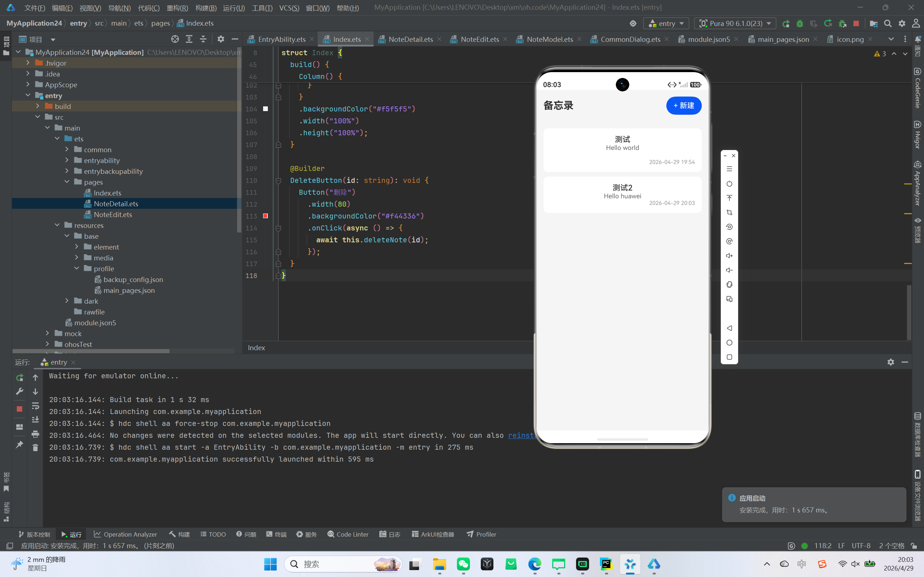The image size is (924, 577).
Task: Click the red #f44336 color swatch in gutter
Action: (x=265, y=216)
